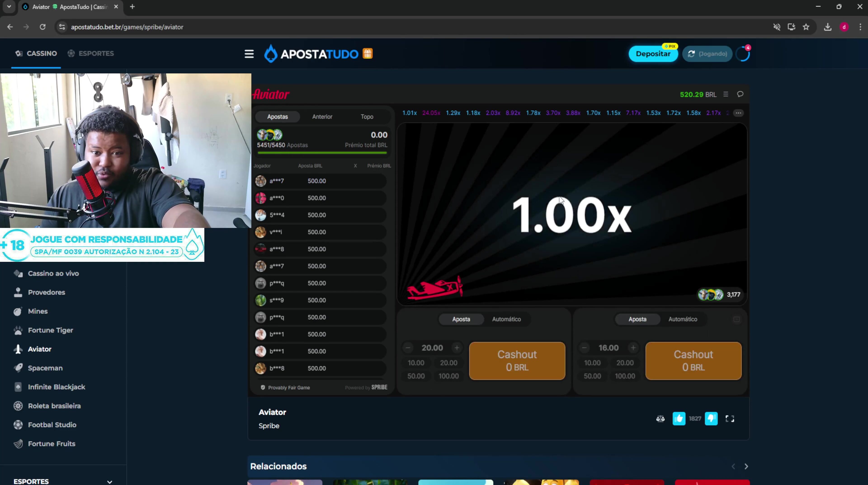
Task: Click the gift box icon next to ApostaTudo
Action: (368, 54)
